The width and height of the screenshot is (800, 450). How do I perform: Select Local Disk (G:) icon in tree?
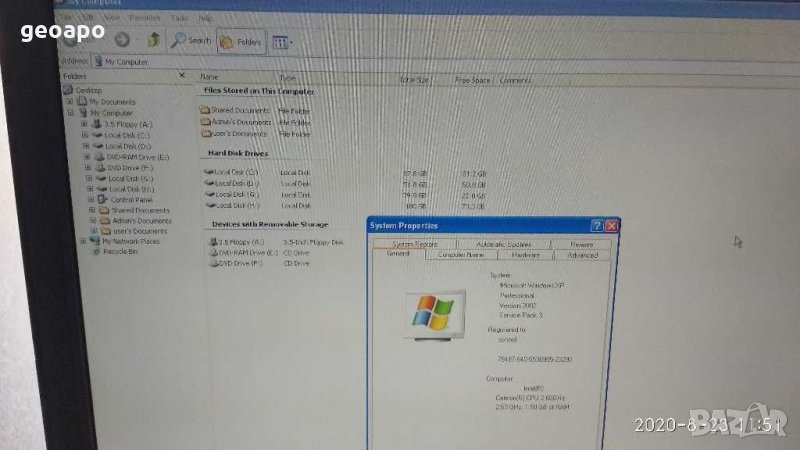[101, 178]
